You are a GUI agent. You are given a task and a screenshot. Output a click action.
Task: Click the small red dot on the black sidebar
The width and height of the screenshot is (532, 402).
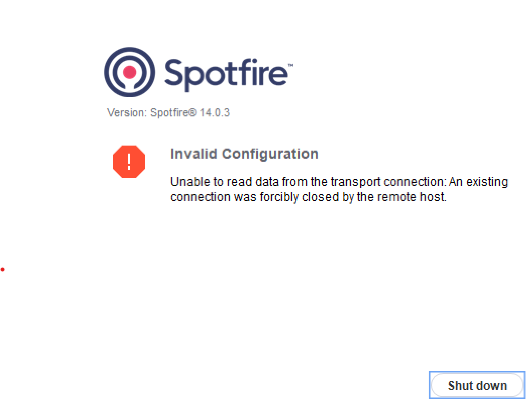click(3, 269)
